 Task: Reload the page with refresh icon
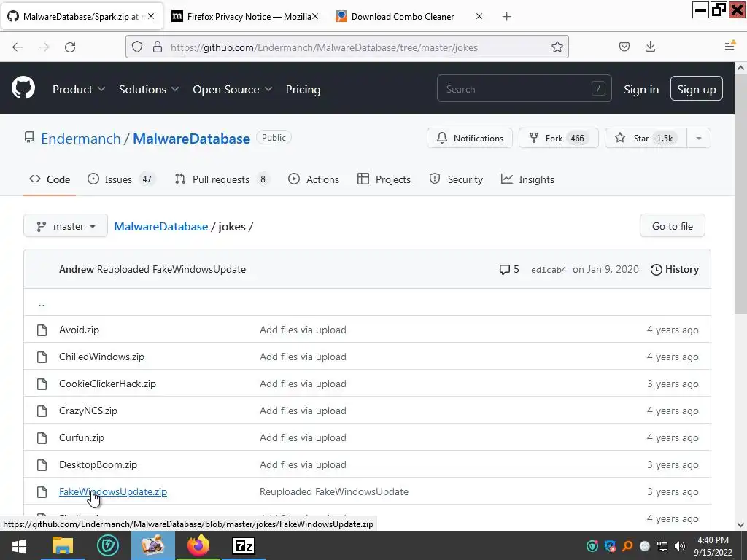(70, 47)
